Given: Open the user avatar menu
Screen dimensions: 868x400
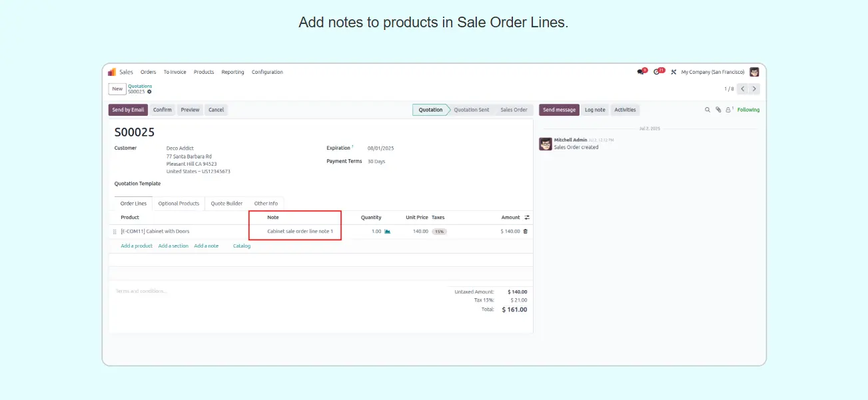Looking at the screenshot, I should pyautogui.click(x=754, y=72).
